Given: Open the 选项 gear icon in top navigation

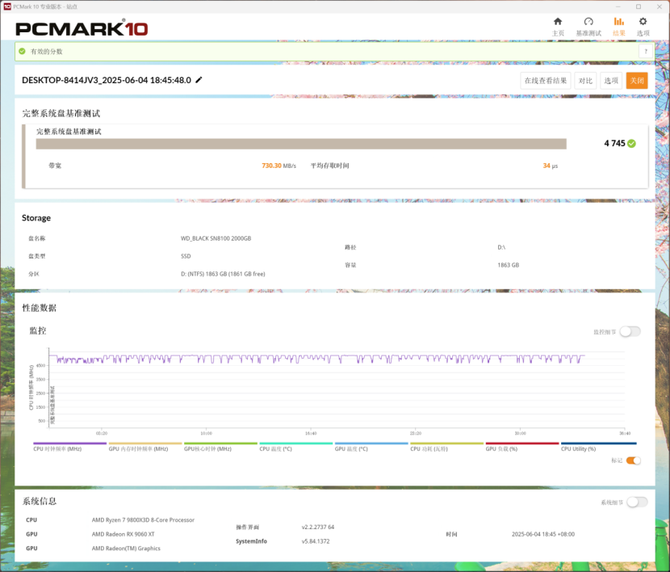Looking at the screenshot, I should (643, 21).
